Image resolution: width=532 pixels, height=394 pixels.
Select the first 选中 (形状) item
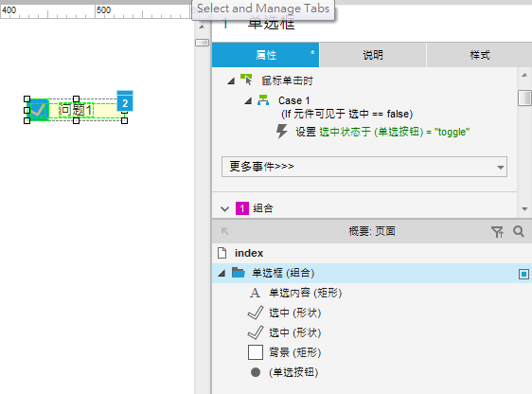[x=294, y=313]
